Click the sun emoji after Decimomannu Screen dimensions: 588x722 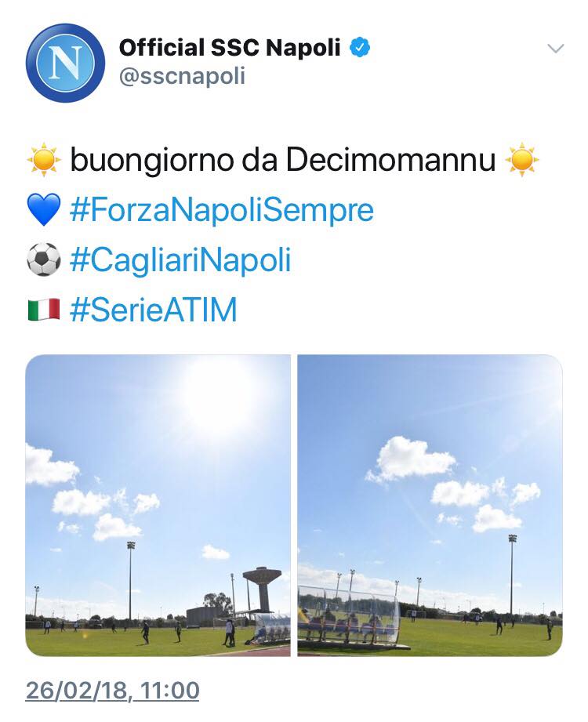(521, 160)
